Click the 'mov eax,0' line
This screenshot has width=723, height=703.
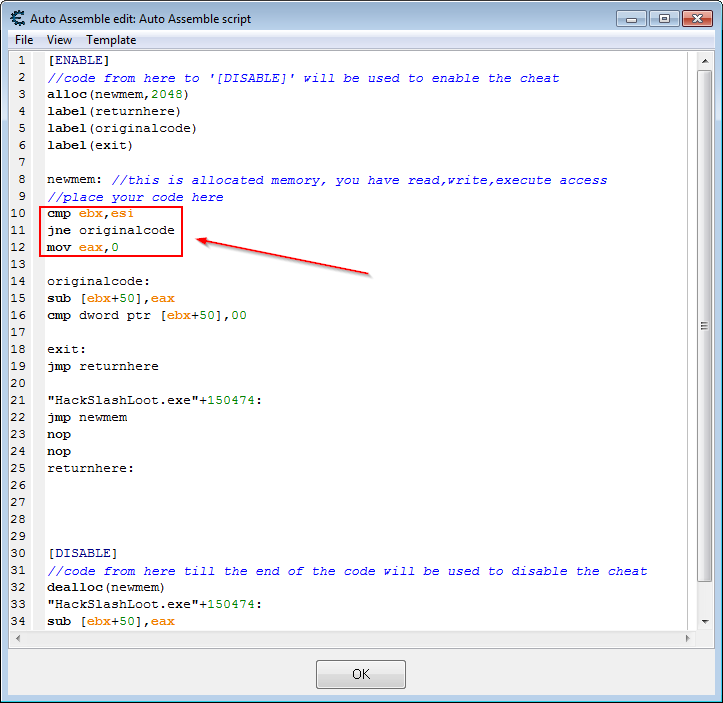83,247
